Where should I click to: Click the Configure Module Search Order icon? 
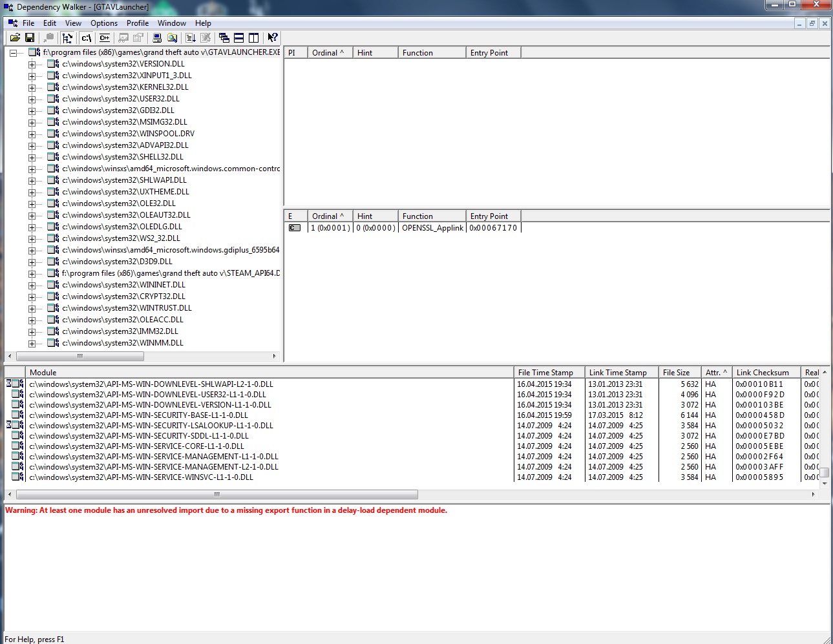(173, 38)
